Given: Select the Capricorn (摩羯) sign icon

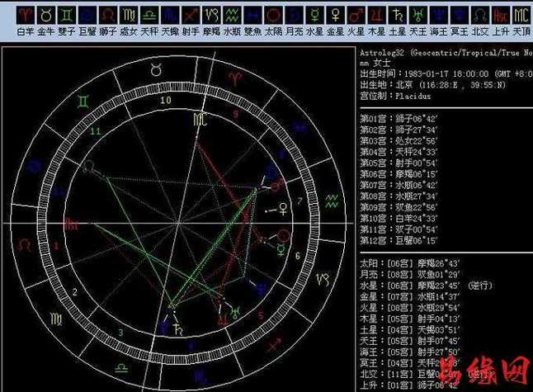Looking at the screenshot, I should [x=212, y=16].
